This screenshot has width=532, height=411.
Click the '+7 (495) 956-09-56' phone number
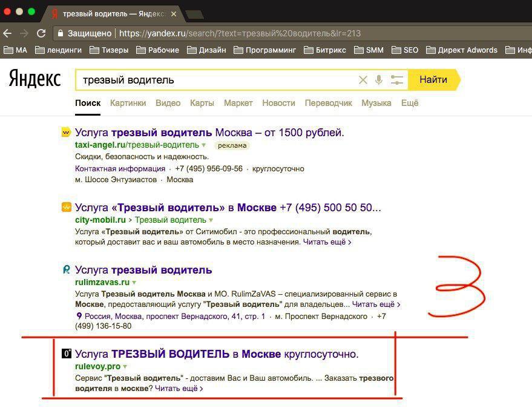pyautogui.click(x=209, y=169)
